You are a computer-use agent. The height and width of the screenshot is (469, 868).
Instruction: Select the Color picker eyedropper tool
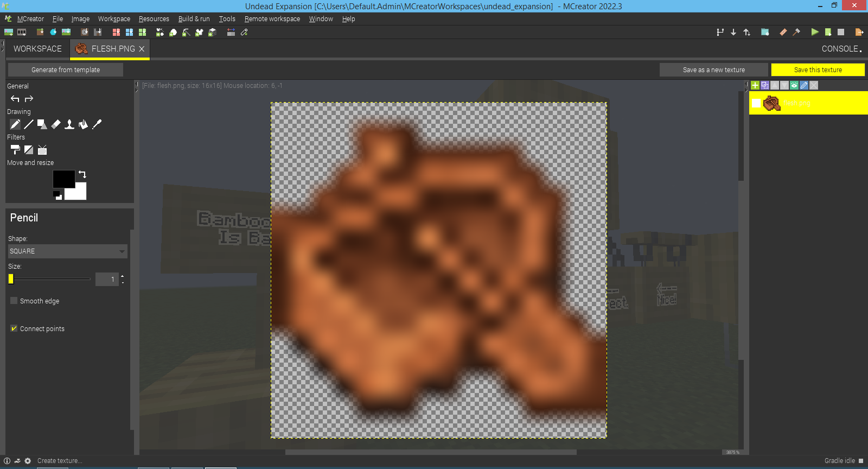point(97,124)
